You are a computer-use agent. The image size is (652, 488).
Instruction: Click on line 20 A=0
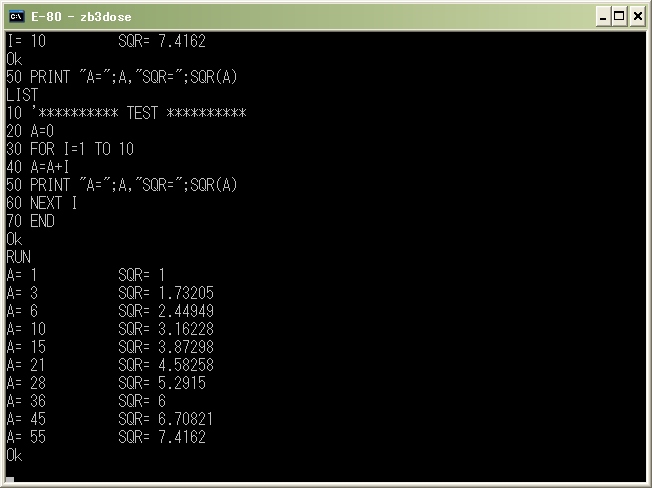[x=30, y=131]
